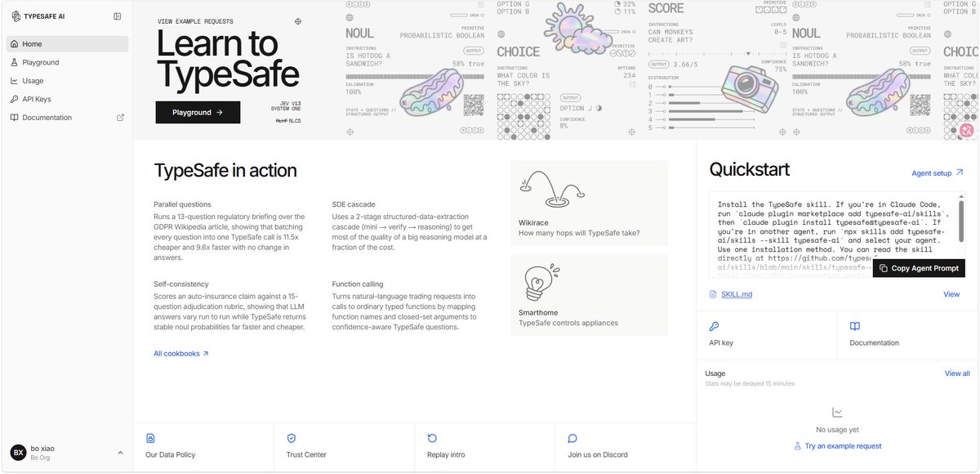Open API Keys via its key icon in sidebar
Viewport: 980px width, 474px height.
pos(15,99)
